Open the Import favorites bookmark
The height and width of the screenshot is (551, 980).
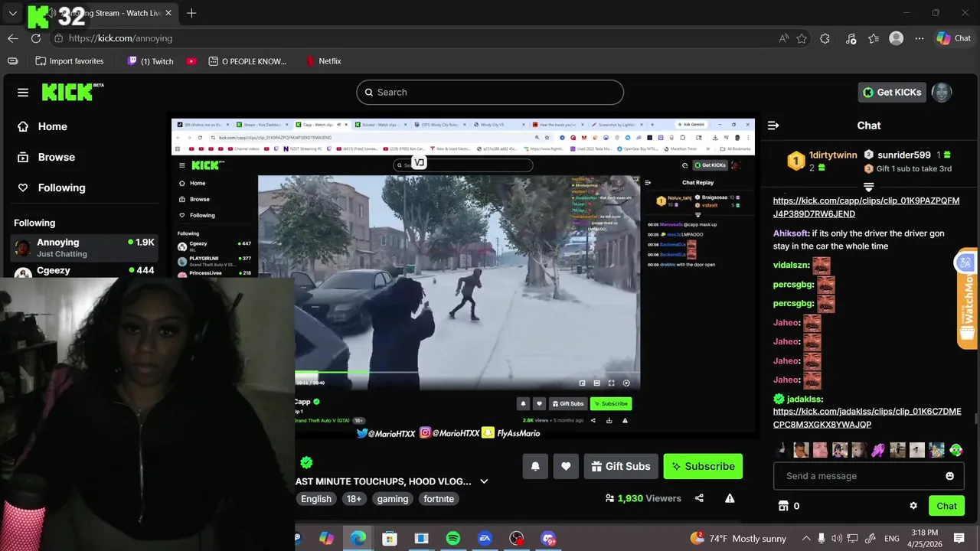70,61
